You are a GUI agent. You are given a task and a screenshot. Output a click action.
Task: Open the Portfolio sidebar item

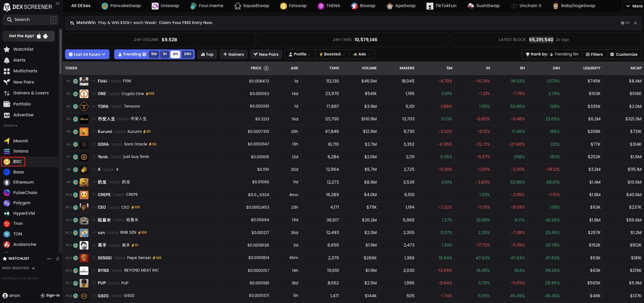21,103
